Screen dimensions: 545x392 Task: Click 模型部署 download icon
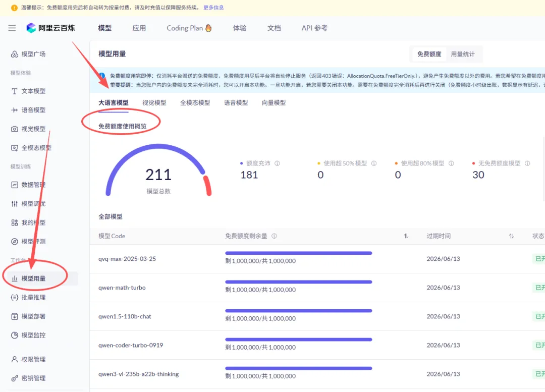(x=14, y=316)
